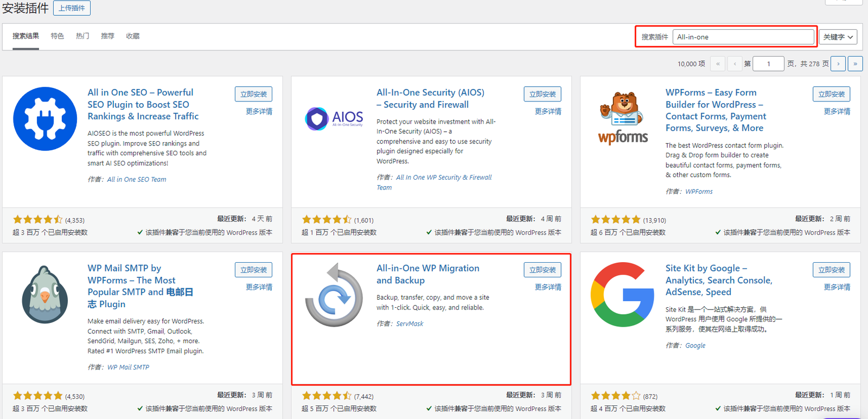Open author link All in One SEO Team
Viewport: 868px width, 419px height.
click(137, 180)
